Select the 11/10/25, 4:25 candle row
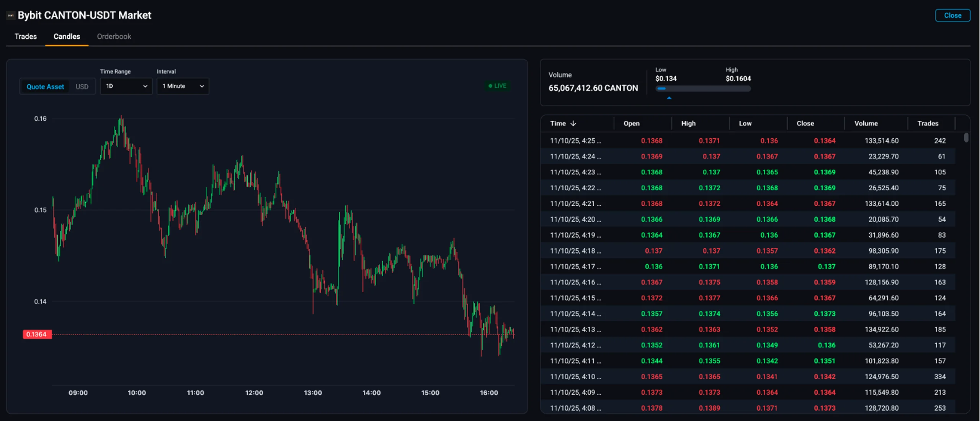This screenshot has width=980, height=421. pyautogui.click(x=748, y=141)
